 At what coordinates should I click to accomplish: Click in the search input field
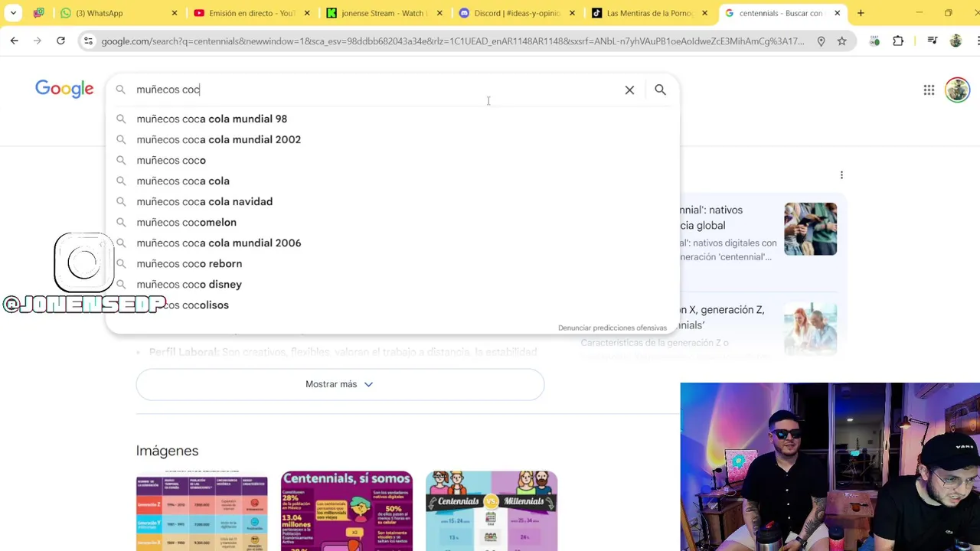click(x=375, y=90)
